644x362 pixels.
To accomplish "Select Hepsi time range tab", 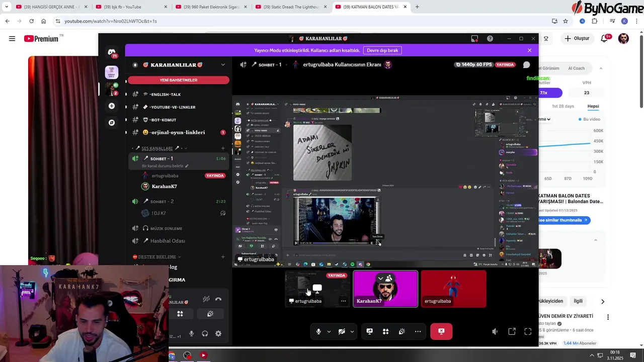I will [593, 106].
